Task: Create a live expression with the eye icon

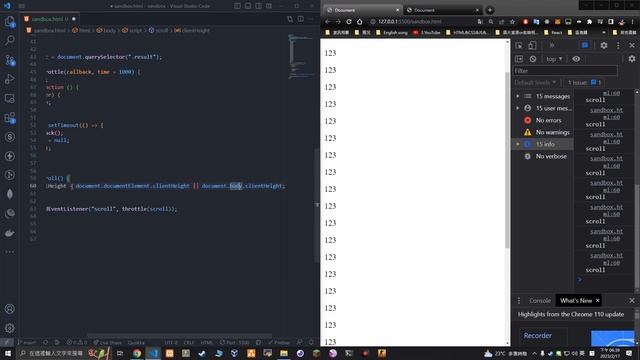Action: click(576, 59)
